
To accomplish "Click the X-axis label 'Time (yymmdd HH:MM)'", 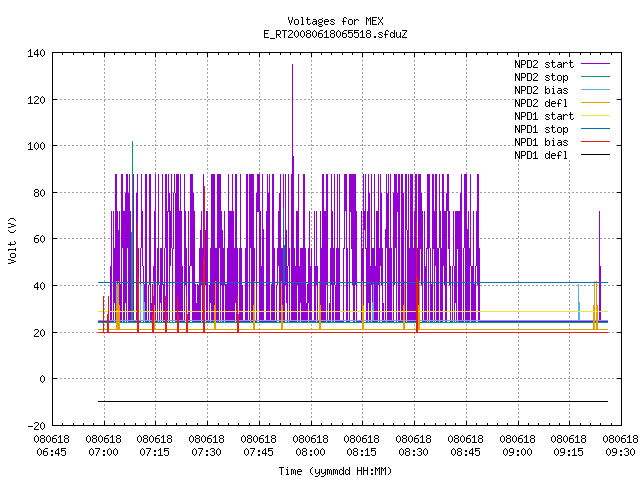I will 335,471.
